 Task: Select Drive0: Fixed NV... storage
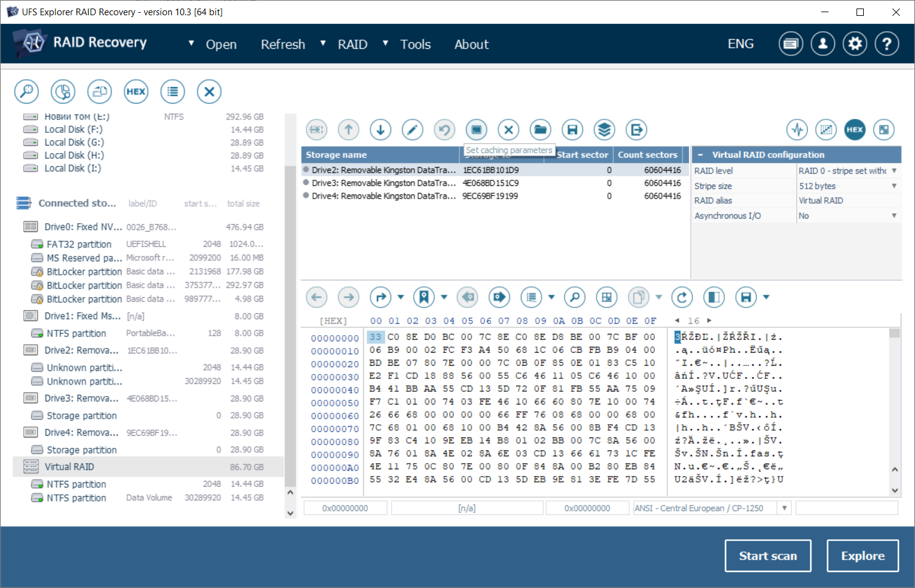point(148,227)
